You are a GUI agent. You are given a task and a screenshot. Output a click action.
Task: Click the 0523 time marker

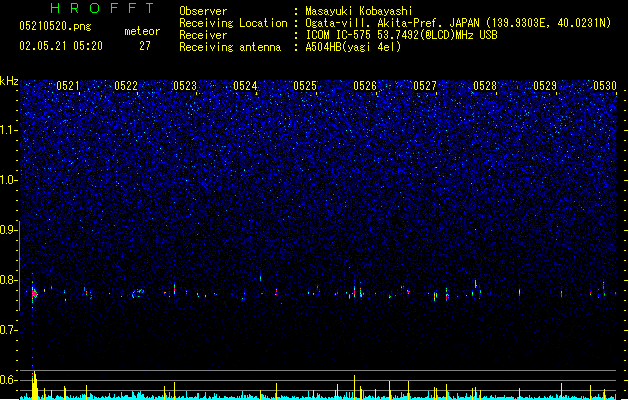pyautogui.click(x=185, y=86)
